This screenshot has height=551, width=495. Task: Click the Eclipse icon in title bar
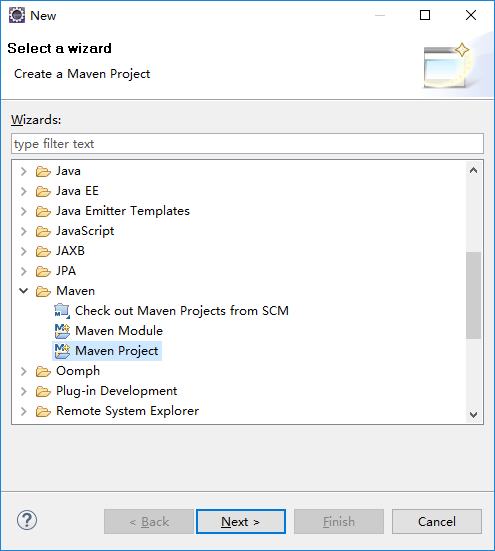(17, 15)
